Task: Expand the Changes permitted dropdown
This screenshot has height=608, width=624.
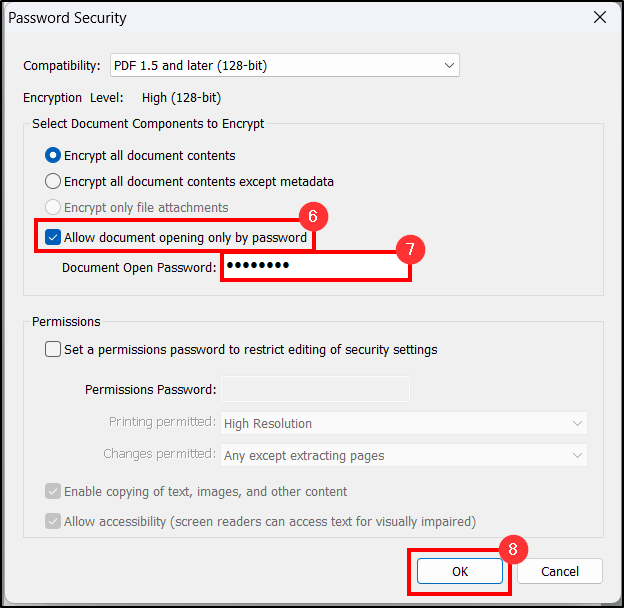Action: pos(403,455)
